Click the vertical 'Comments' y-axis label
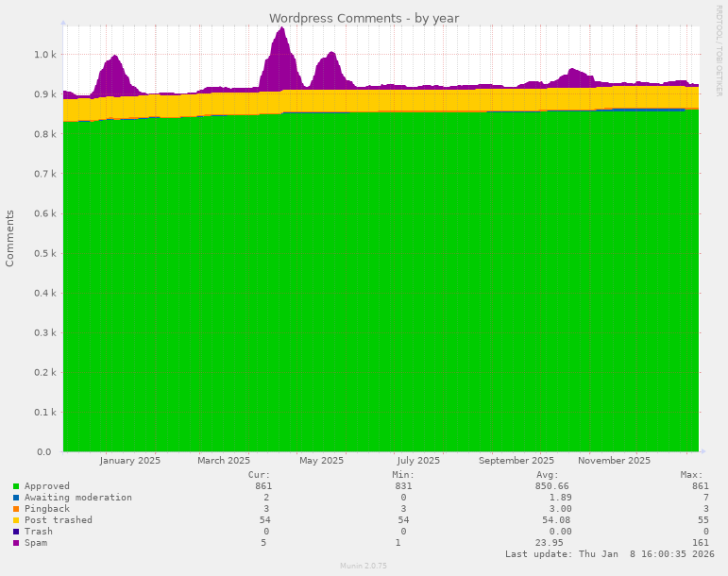 click(10, 238)
